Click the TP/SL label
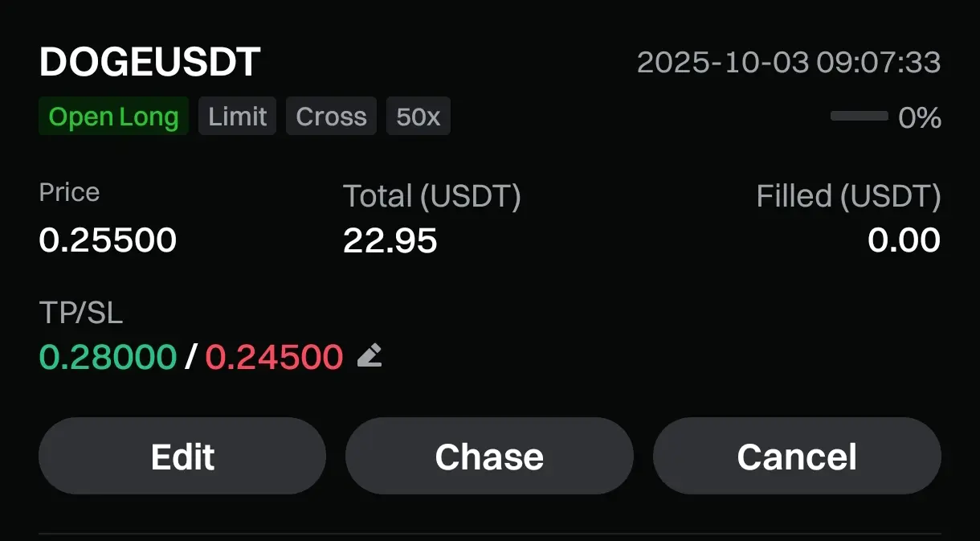The image size is (980, 541). pyautogui.click(x=81, y=314)
